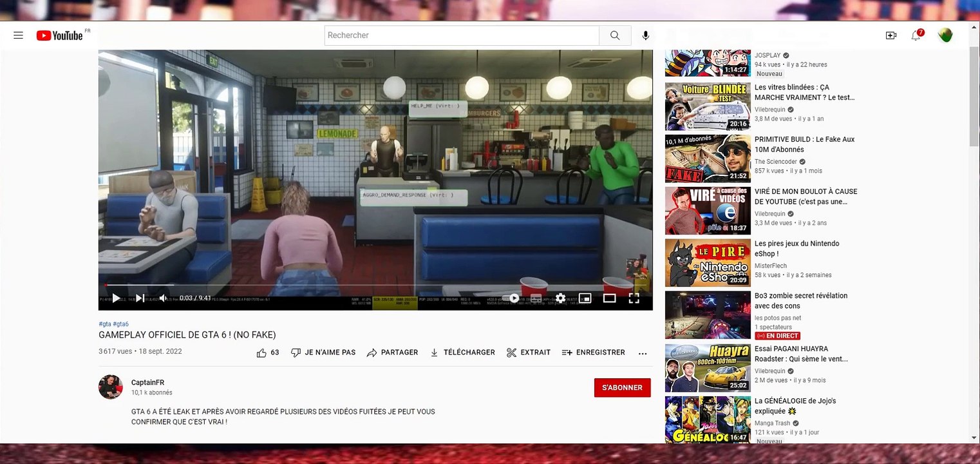This screenshot has width=980, height=464.
Task: Click 'Essai PAGANI HUAYRA Roadster' title
Action: (802, 354)
